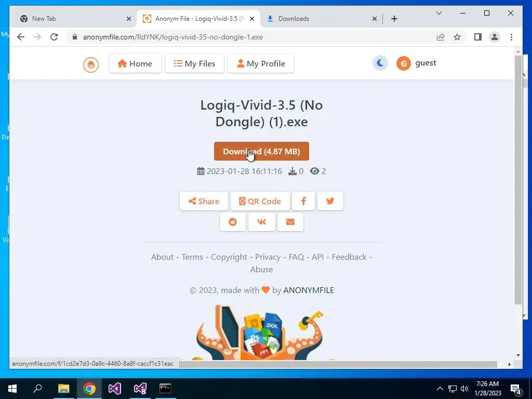Open the API footer link

point(317,257)
